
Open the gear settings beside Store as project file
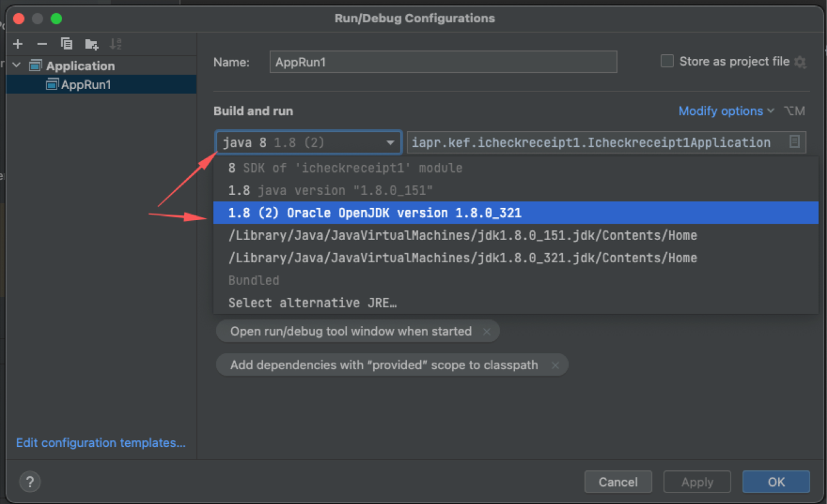coord(801,61)
